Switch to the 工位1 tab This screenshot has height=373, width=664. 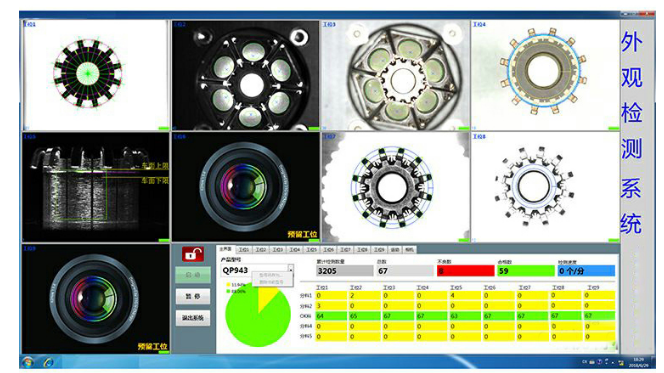(x=244, y=250)
